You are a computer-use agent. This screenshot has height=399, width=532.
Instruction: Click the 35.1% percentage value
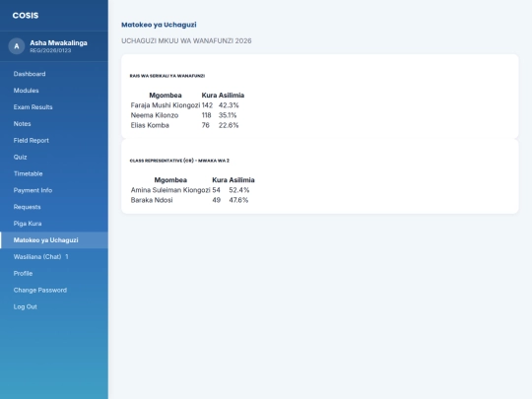(228, 115)
